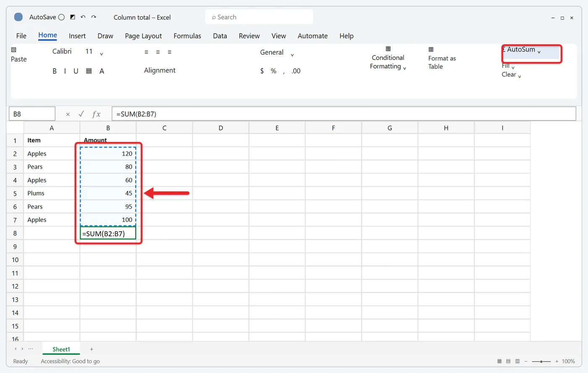Switch to Page Layout view in the status bar
Screen dimensions: 588x373
tap(508, 361)
